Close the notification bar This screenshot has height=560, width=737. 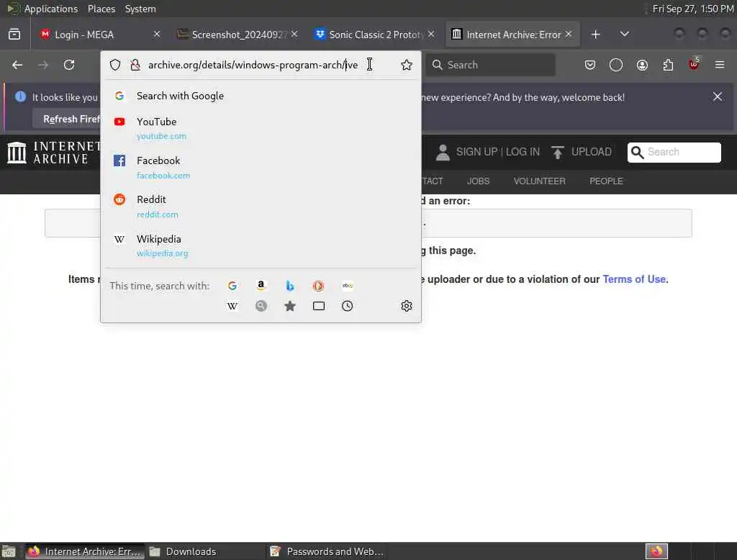(718, 97)
